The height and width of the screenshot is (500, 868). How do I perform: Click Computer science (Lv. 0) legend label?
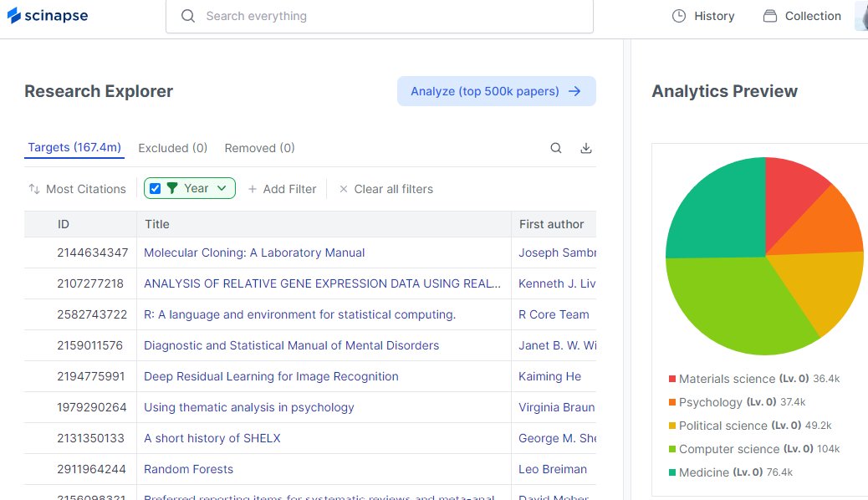(x=746, y=449)
